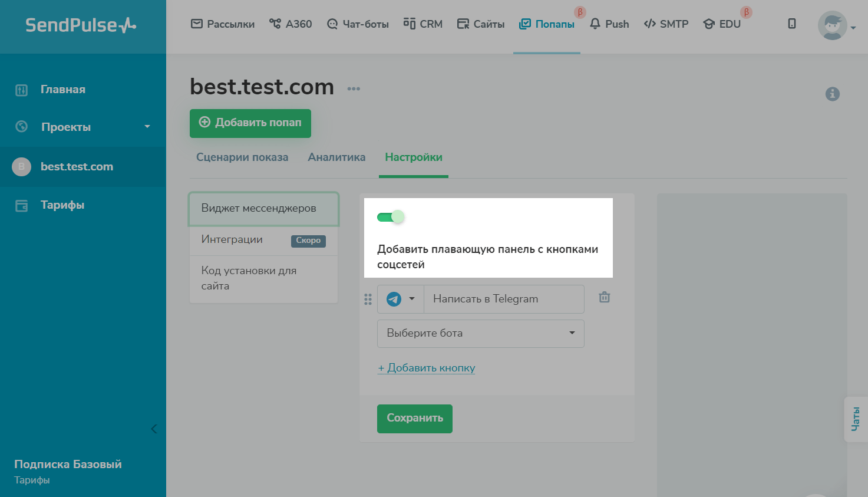Screen dimensions: 868x497
Task: Click the '+ Добавить кнопку' link
Action: [x=427, y=368]
